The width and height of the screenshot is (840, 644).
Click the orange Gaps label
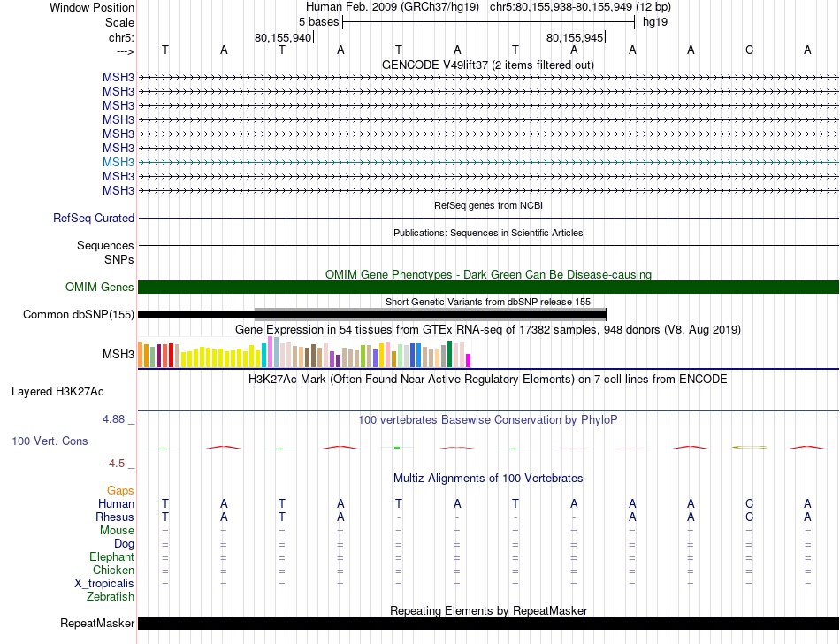(x=120, y=490)
